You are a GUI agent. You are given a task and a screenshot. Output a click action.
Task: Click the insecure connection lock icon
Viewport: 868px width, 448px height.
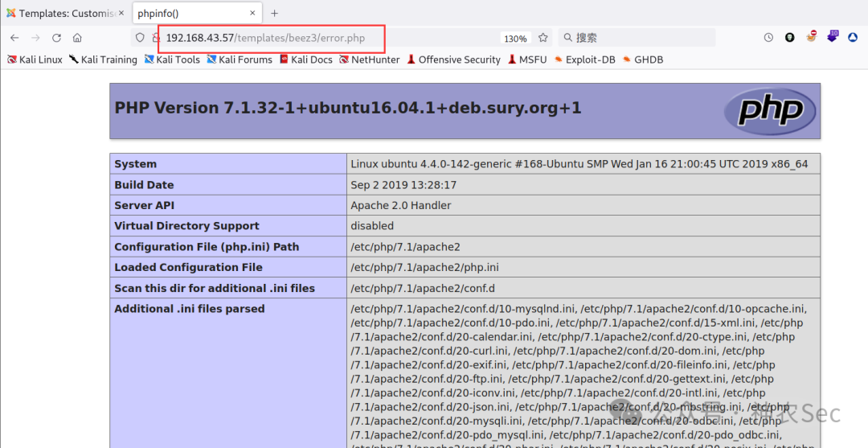coord(156,38)
